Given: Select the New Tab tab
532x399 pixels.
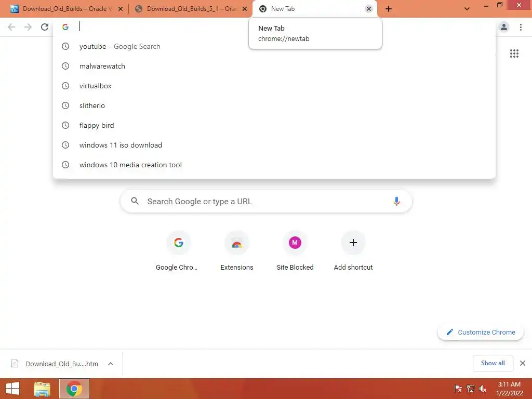Looking at the screenshot, I should click(314, 9).
